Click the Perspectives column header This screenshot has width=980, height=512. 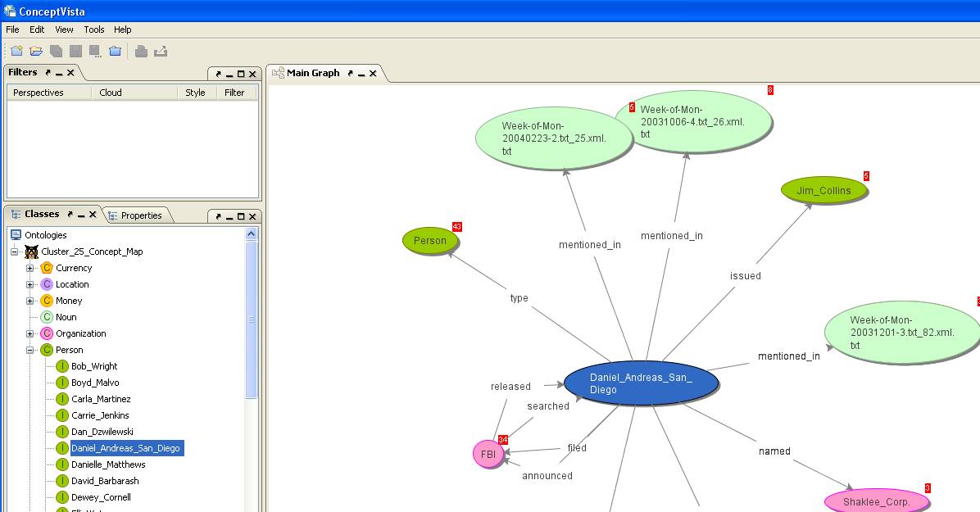[39, 93]
